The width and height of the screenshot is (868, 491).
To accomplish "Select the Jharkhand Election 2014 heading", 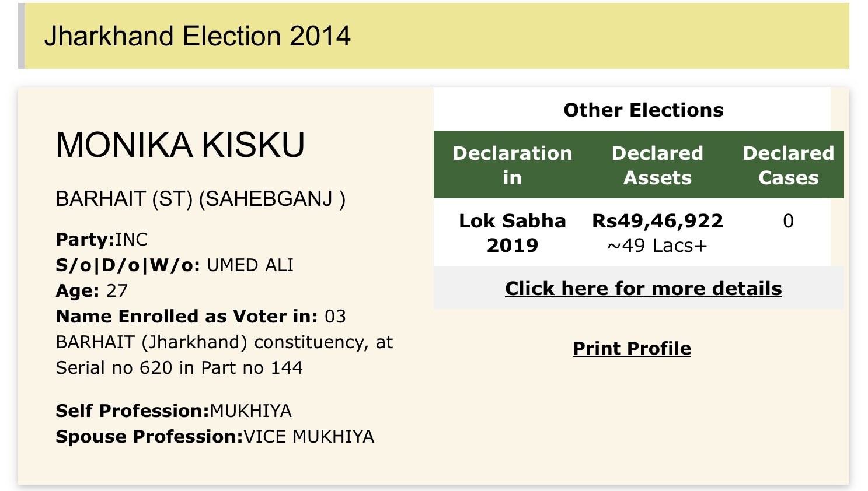I will pos(197,36).
